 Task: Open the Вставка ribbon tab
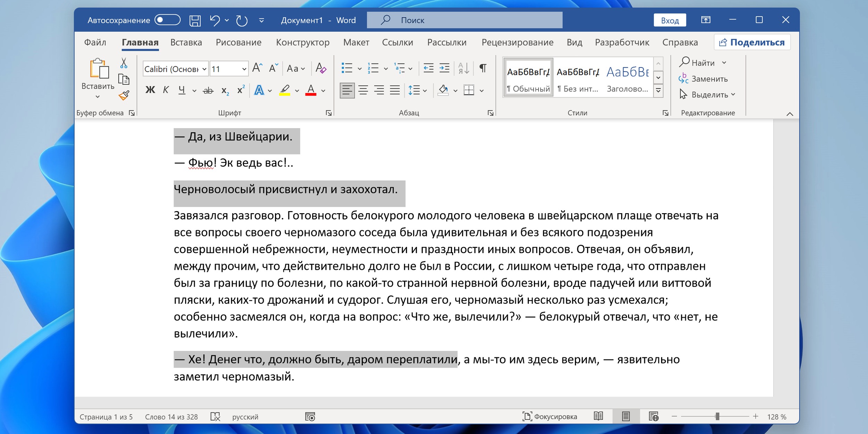click(x=186, y=42)
